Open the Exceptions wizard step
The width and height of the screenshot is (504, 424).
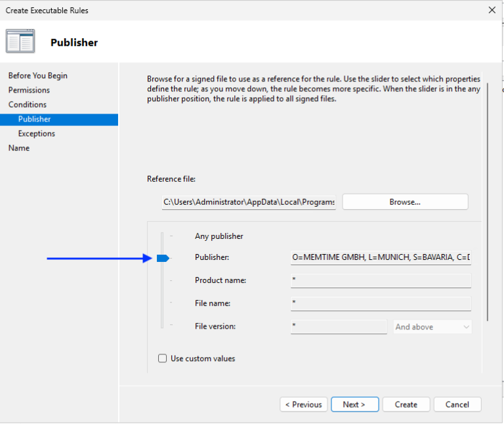(x=36, y=133)
